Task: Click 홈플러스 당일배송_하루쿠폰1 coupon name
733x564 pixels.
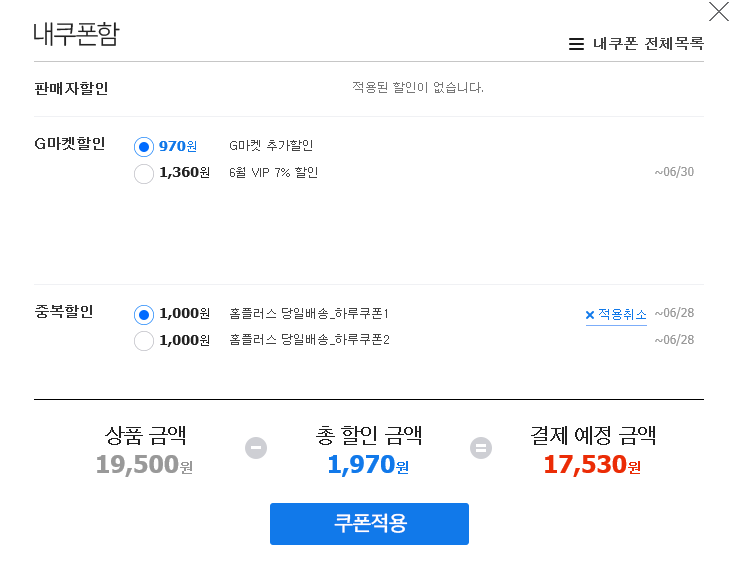Action: [309, 314]
